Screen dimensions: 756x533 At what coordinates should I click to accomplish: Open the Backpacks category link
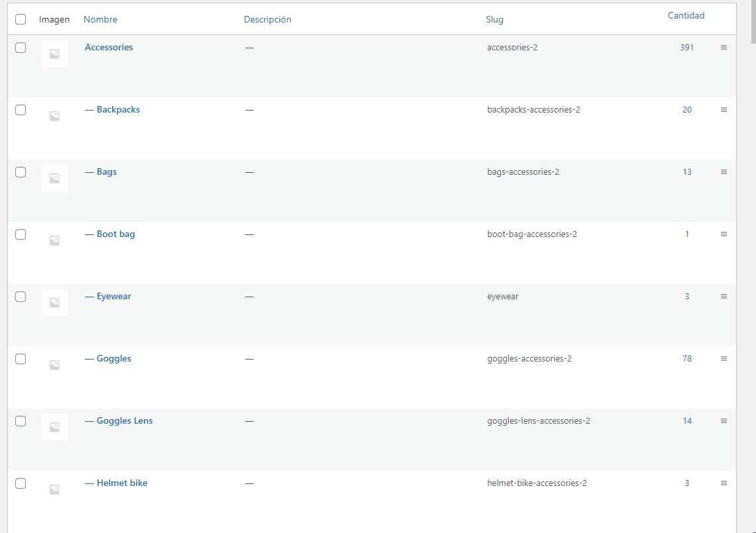113,109
